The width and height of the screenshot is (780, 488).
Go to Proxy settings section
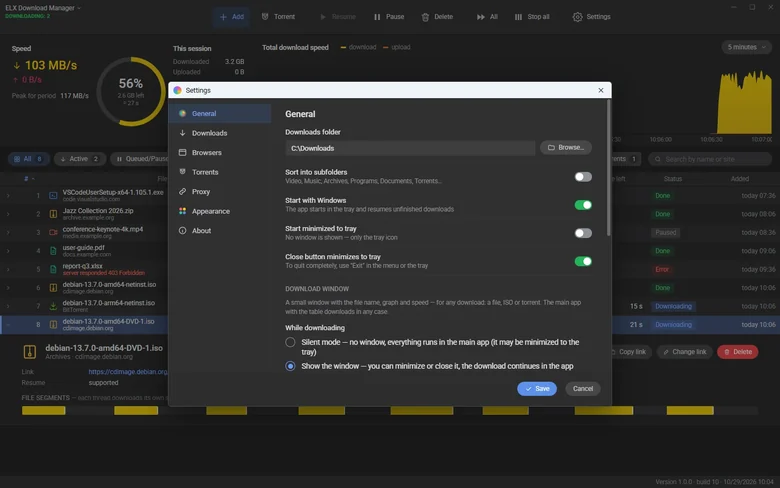(x=219, y=192)
